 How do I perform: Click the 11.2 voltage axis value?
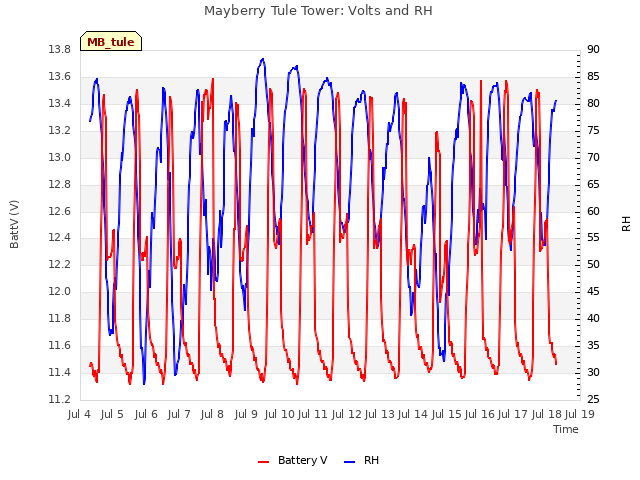(x=60, y=400)
